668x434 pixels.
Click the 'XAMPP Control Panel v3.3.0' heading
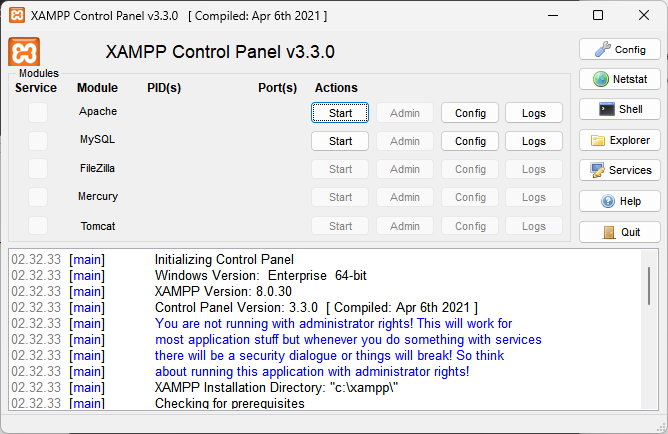220,52
